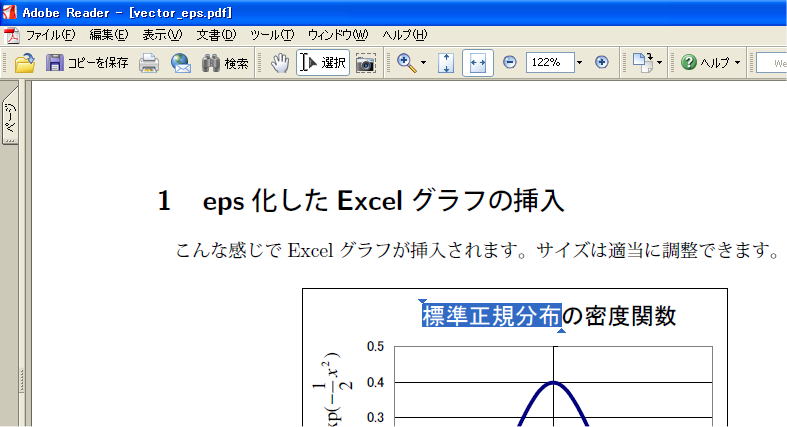787x427 pixels.
Task: Click the Adobe Reader title bar icon
Action: (9, 12)
